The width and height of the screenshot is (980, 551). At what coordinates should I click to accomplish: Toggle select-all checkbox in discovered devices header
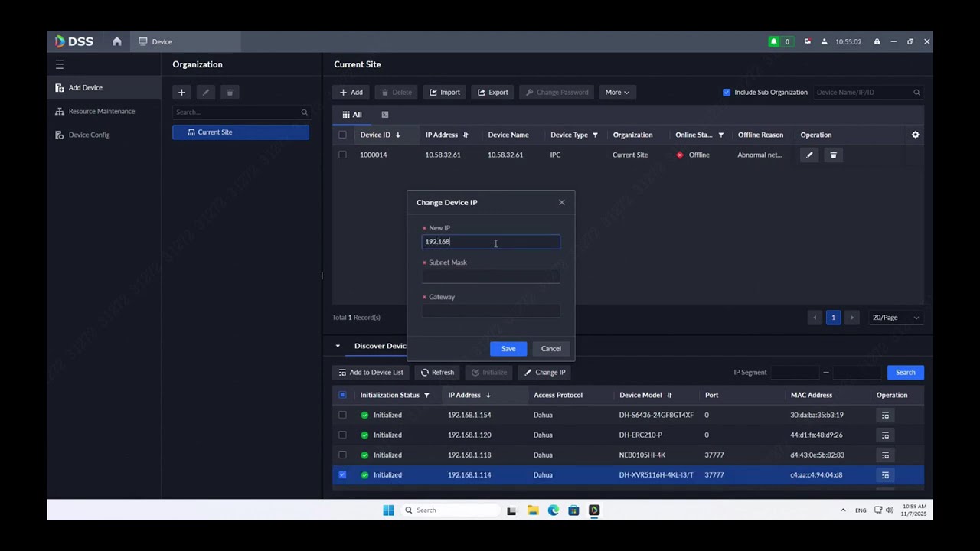[342, 395]
